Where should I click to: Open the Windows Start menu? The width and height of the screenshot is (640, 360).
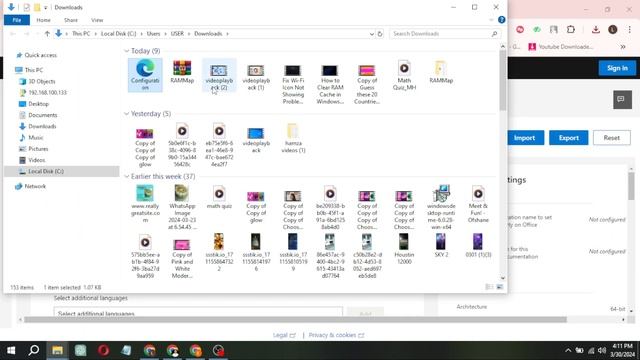pos(11,350)
